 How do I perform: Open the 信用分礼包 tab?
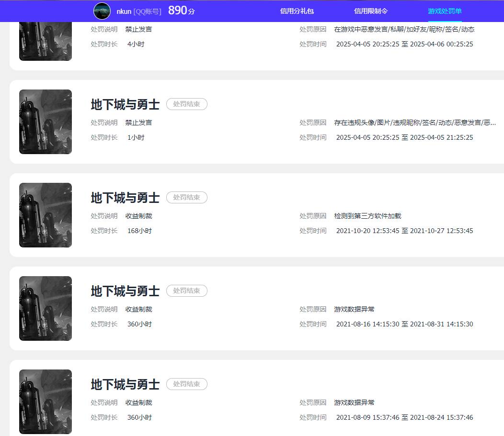297,11
